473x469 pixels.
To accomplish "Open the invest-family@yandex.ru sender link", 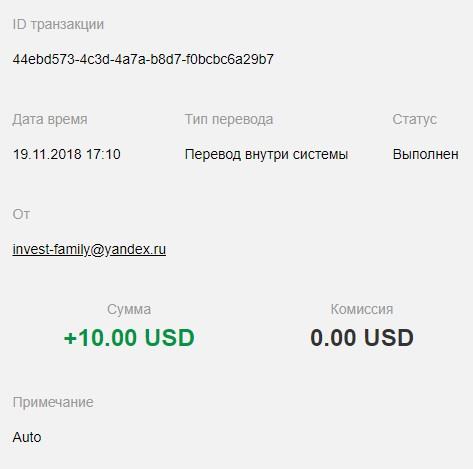I will (x=89, y=249).
